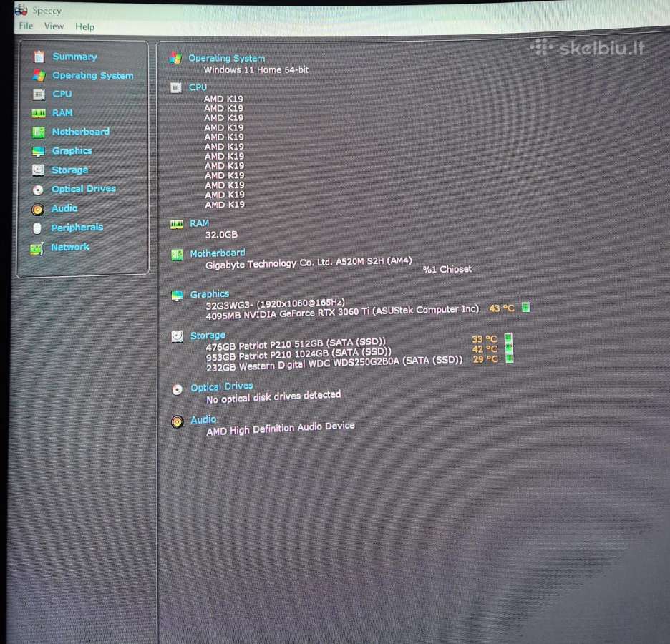Click the temperature indicator next to 33 °C
670x644 pixels.
[x=508, y=338]
